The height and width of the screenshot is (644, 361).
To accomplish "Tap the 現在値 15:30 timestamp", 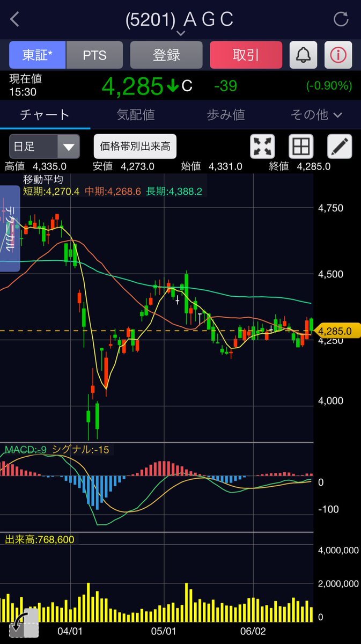I will click(25, 85).
